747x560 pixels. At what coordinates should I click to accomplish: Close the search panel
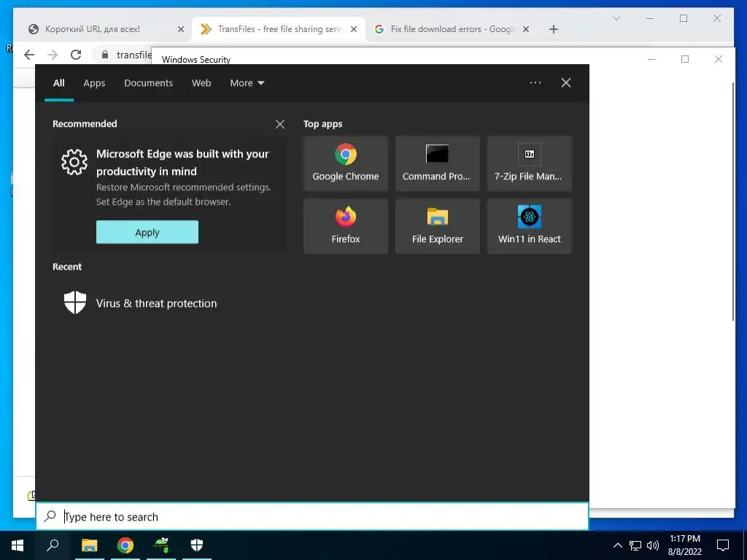pos(566,83)
